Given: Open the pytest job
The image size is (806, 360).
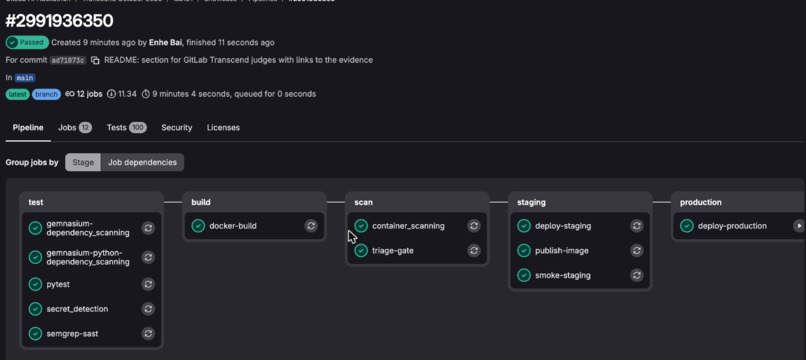Looking at the screenshot, I should (58, 284).
